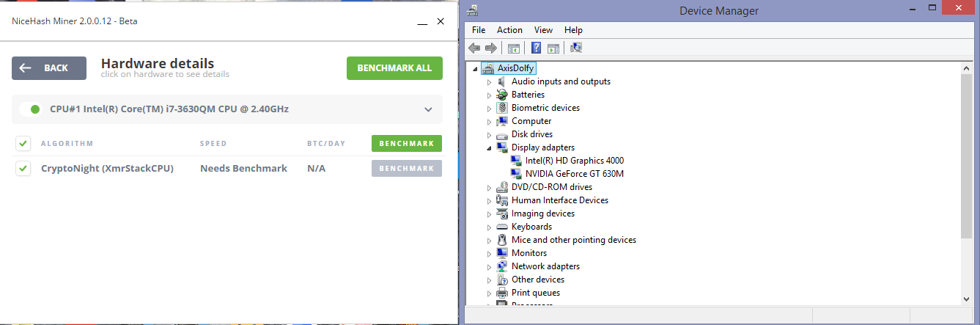980x325 pixels.
Task: Scan for hardware changes using the toolbar icon
Action: 576,48
